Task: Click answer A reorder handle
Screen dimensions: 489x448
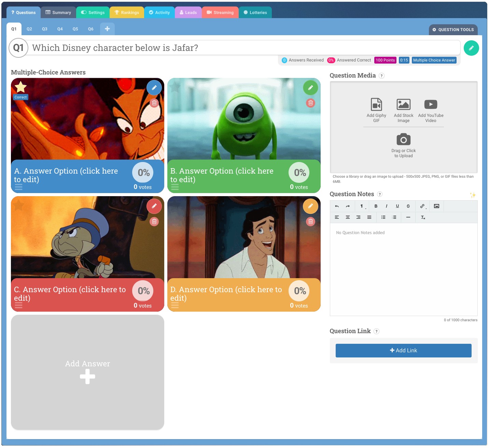Action: [x=18, y=187]
